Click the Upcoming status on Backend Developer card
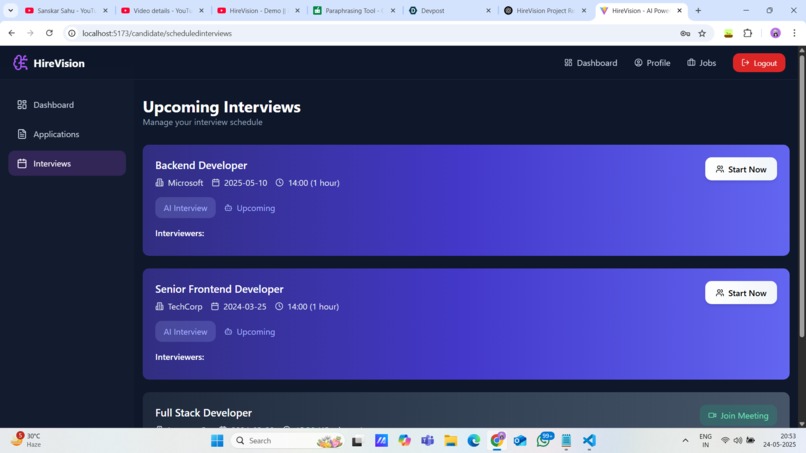Image resolution: width=806 pixels, height=453 pixels. pyautogui.click(x=250, y=208)
